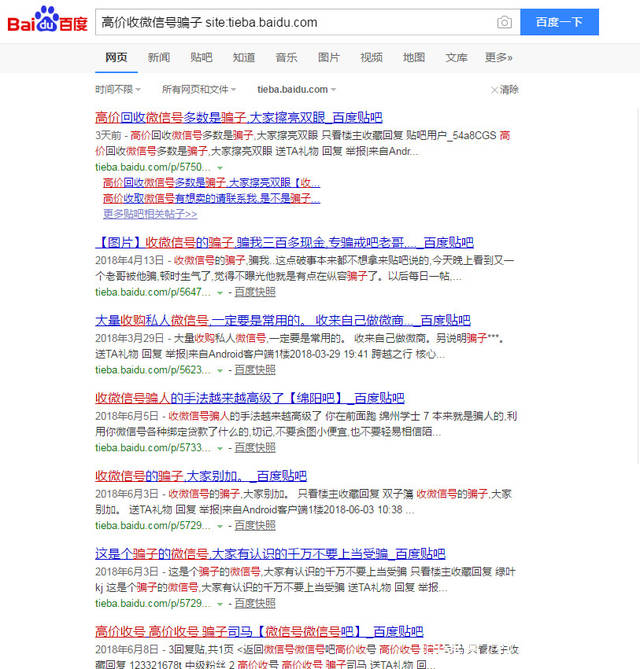Expand arrow next to tieba.baidu.com/p/5623
The height and width of the screenshot is (669, 640).
pyautogui.click(x=220, y=371)
